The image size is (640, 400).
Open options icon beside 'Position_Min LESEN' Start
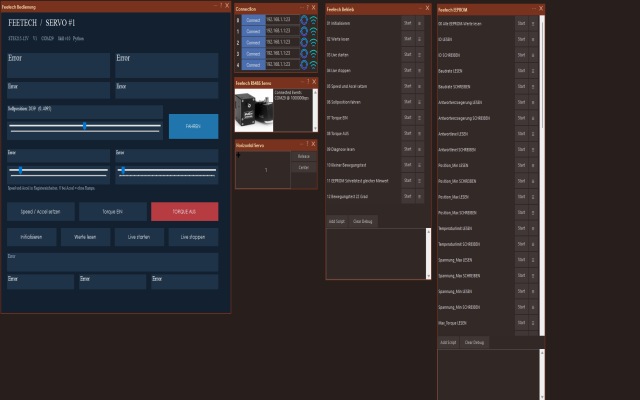(533, 165)
